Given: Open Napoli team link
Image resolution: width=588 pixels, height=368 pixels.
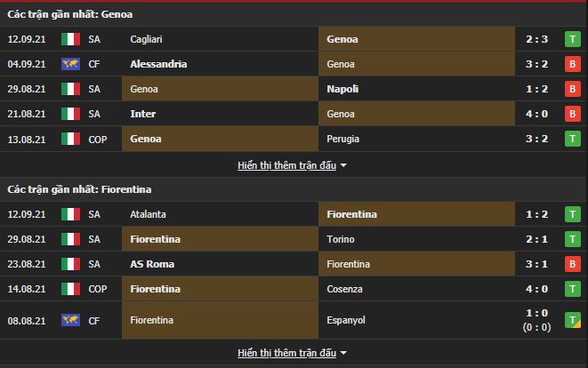Looking at the screenshot, I should 342,89.
